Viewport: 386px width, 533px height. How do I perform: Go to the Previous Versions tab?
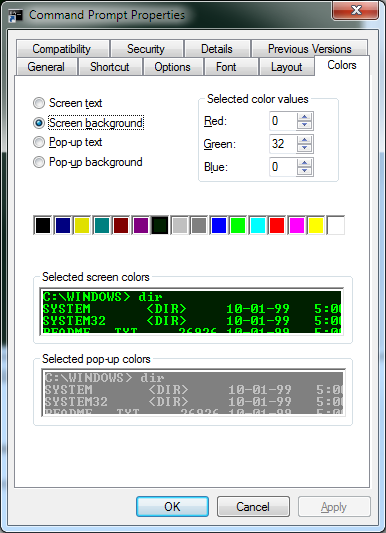pyautogui.click(x=310, y=49)
